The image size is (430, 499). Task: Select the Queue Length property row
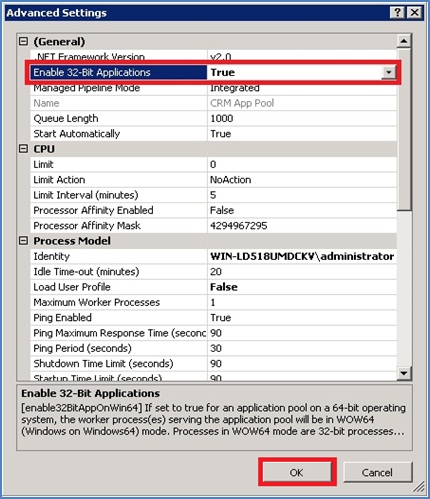[213, 118]
